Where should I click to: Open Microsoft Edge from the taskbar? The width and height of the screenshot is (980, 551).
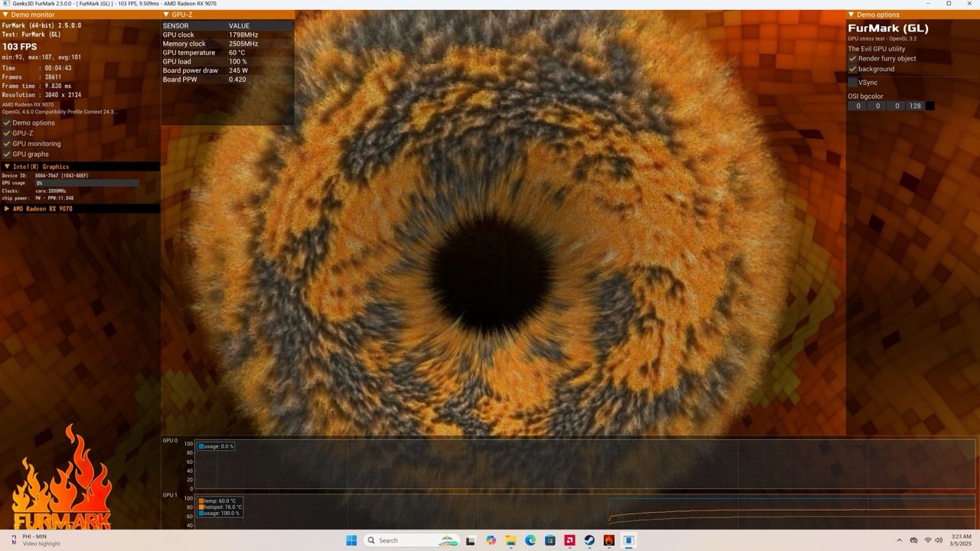tap(530, 540)
